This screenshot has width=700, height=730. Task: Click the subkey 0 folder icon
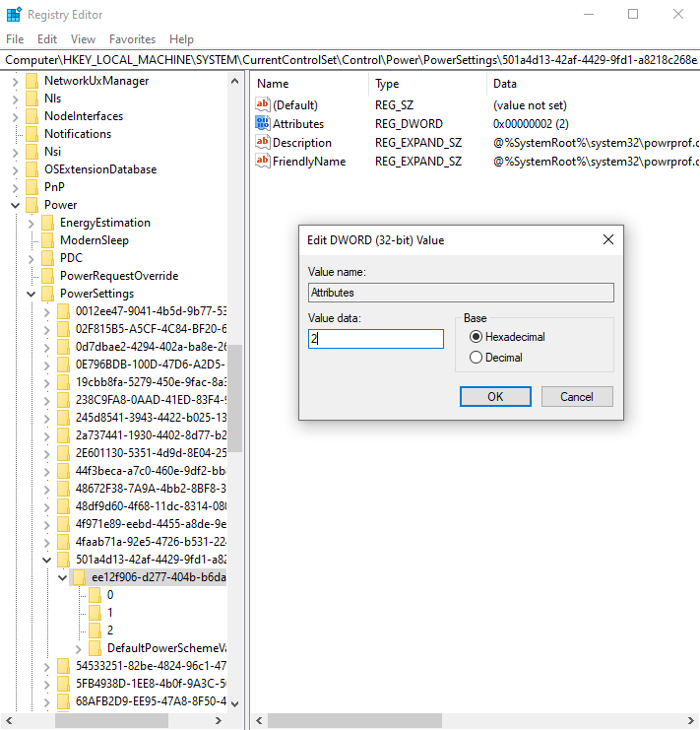click(95, 595)
